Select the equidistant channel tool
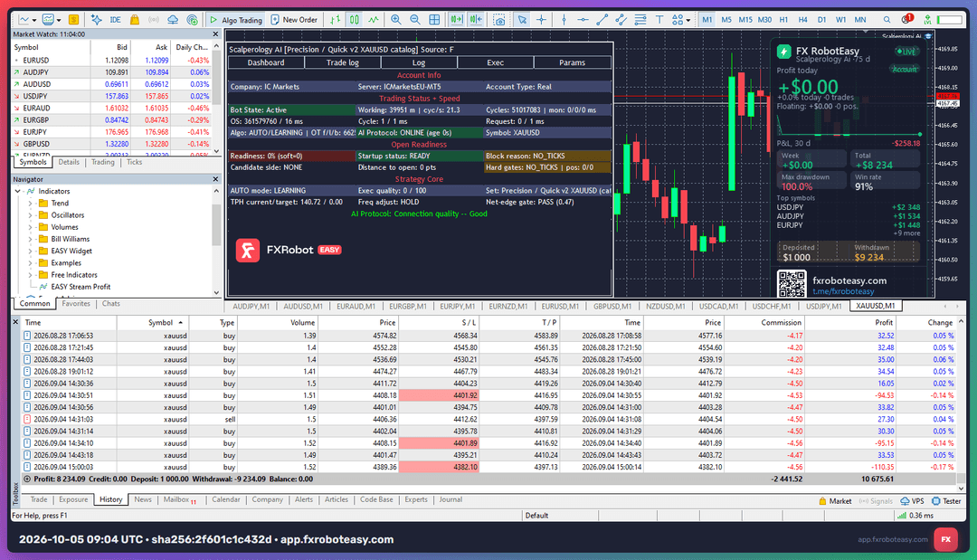Image resolution: width=977 pixels, height=560 pixels. [621, 19]
